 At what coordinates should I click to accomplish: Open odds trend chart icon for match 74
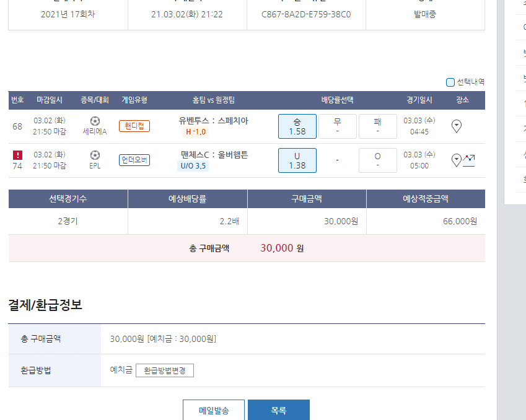(469, 160)
